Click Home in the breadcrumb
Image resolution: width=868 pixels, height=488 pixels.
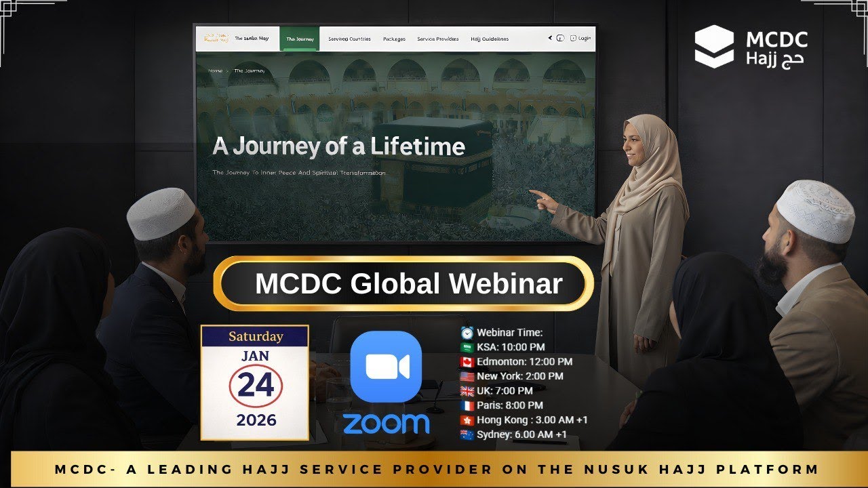215,70
